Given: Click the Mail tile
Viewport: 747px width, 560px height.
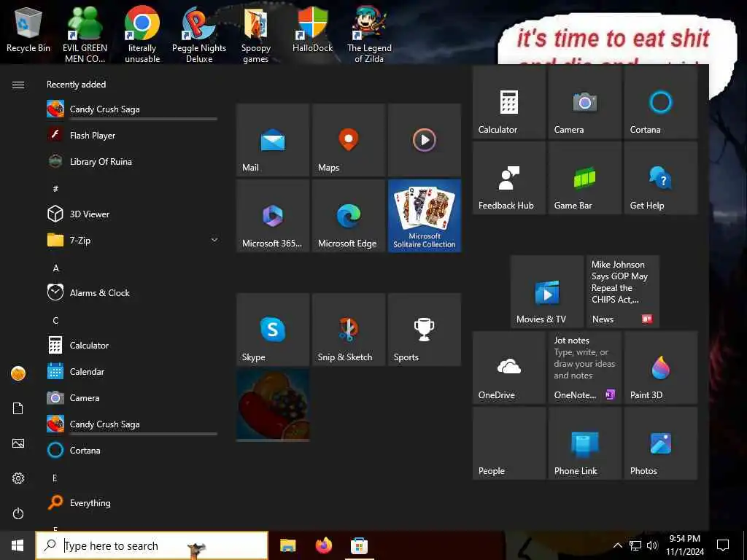Looking at the screenshot, I should [x=273, y=140].
